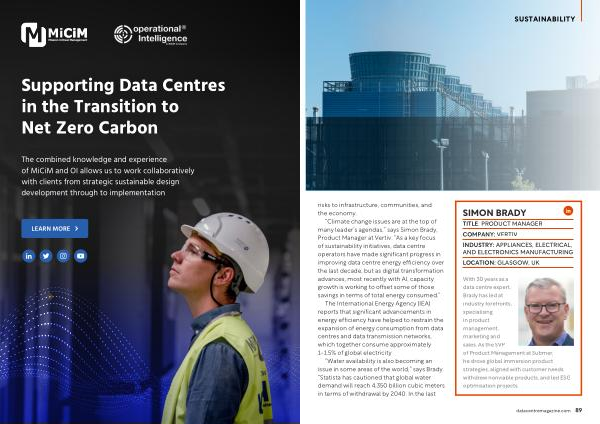600x424 pixels.
Task: Click Simon Brady's portrait photo
Action: coord(546,312)
